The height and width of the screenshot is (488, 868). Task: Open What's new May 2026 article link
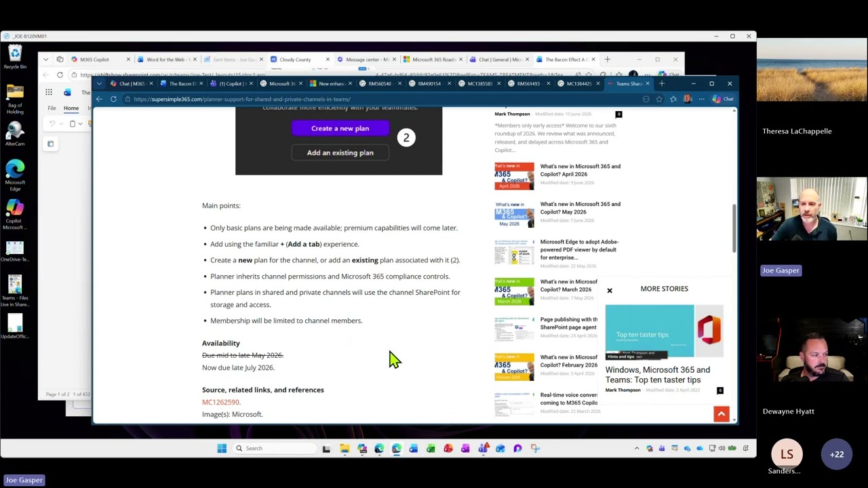pyautogui.click(x=580, y=208)
